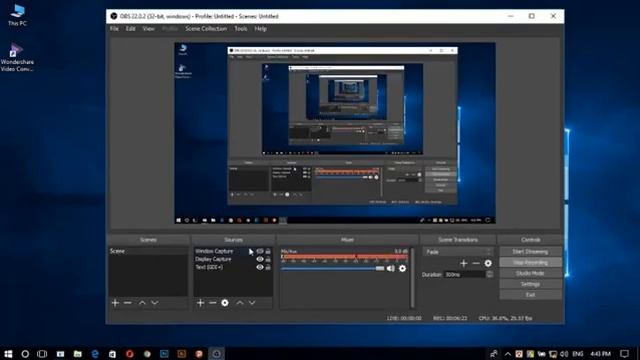Open Settings from Controls panel

tap(530, 284)
